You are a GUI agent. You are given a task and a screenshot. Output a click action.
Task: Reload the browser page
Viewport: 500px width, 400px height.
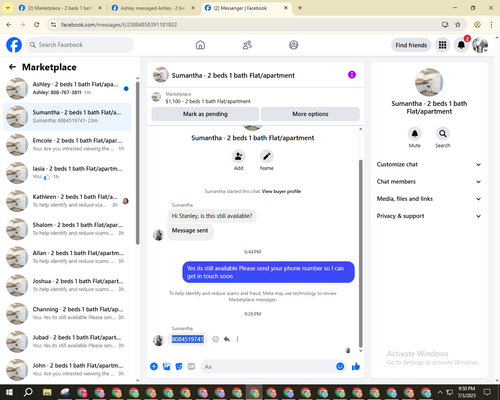pyautogui.click(x=37, y=24)
